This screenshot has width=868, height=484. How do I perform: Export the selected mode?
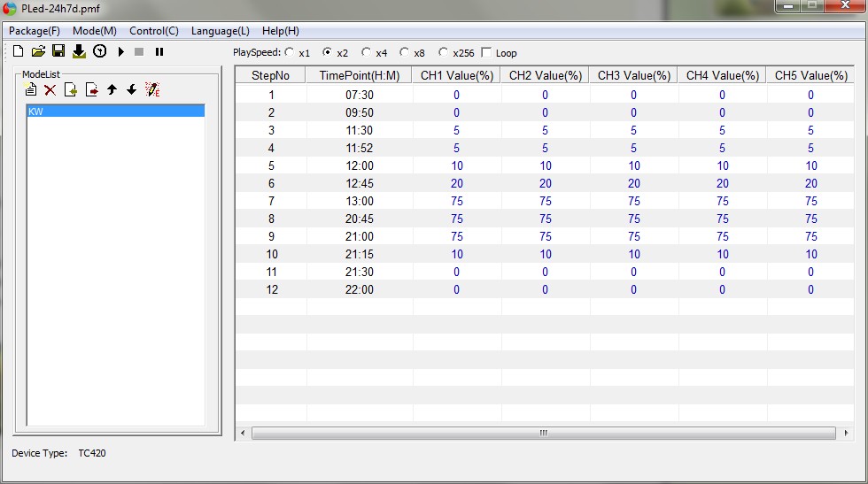[x=92, y=89]
